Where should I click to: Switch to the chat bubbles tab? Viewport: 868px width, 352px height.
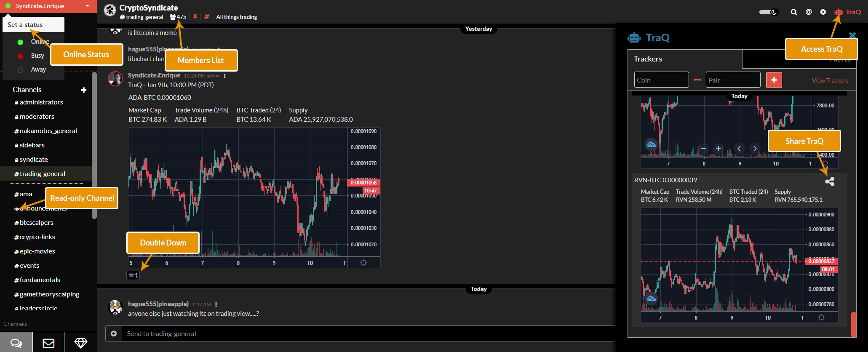tap(16, 343)
